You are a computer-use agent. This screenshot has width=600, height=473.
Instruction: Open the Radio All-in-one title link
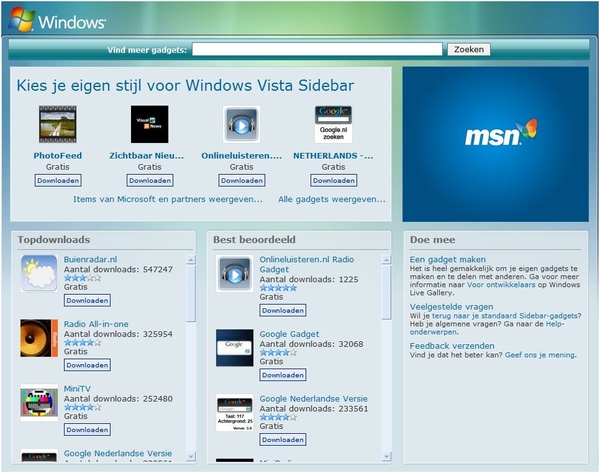pos(96,324)
